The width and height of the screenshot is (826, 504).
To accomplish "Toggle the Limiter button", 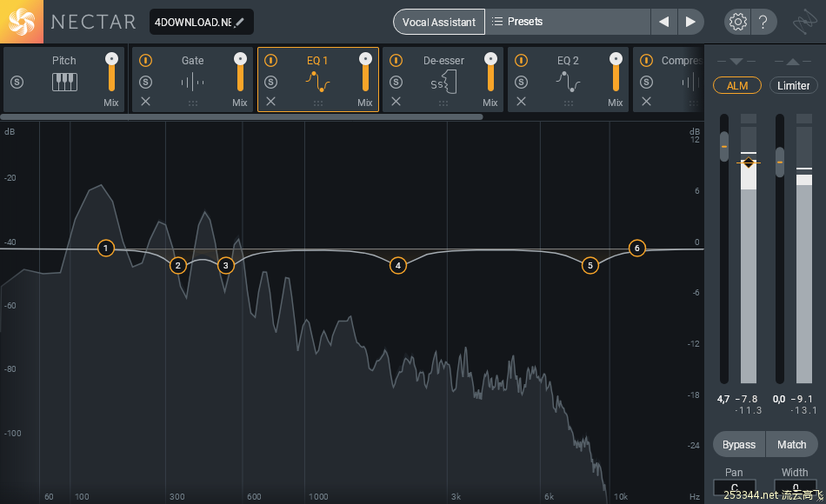I will pos(793,85).
